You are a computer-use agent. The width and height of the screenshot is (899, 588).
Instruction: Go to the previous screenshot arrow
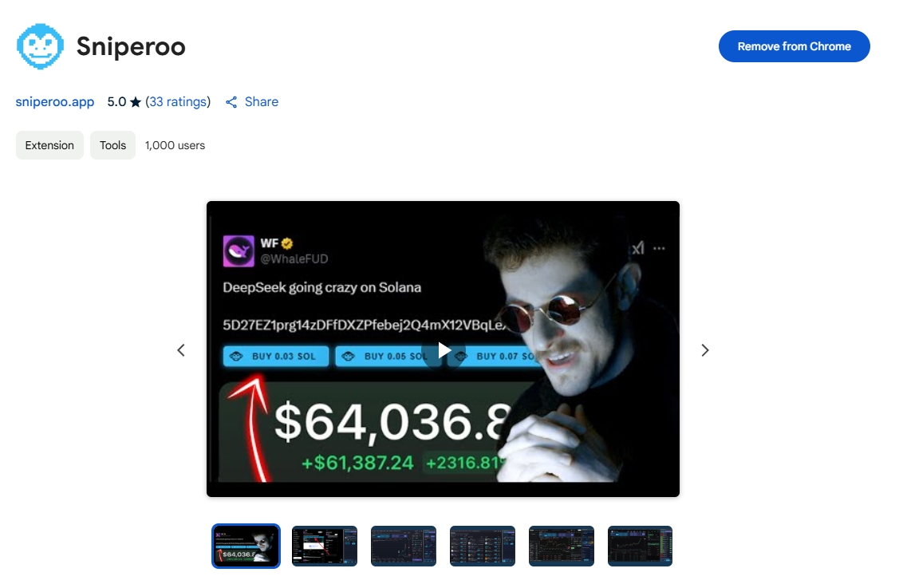pyautogui.click(x=181, y=350)
